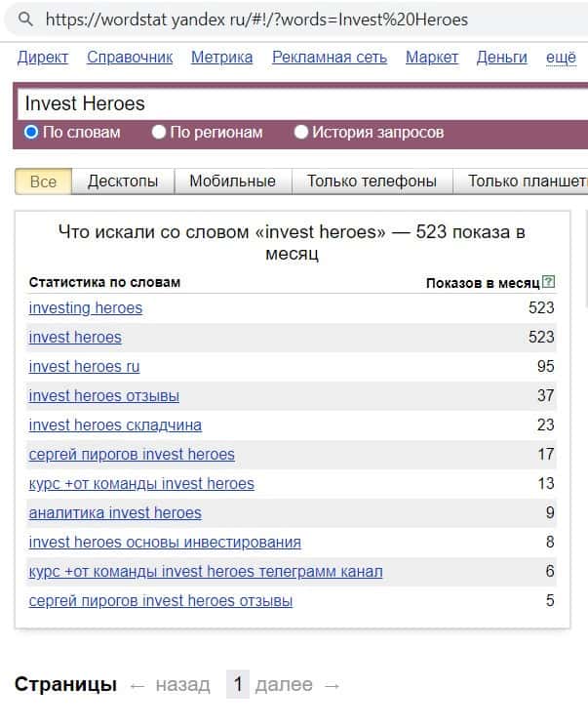588x728 pixels.
Task: Select the По словам radio button
Action: point(31,132)
